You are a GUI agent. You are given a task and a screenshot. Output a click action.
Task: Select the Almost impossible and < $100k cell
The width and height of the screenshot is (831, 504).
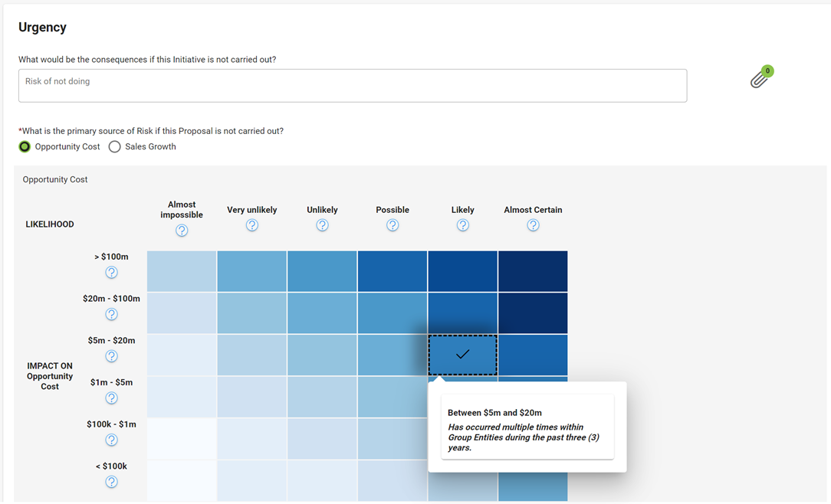point(182,480)
